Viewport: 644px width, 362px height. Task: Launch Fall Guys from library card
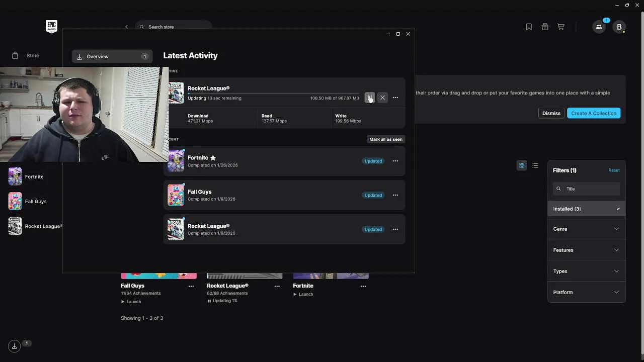pos(131,302)
